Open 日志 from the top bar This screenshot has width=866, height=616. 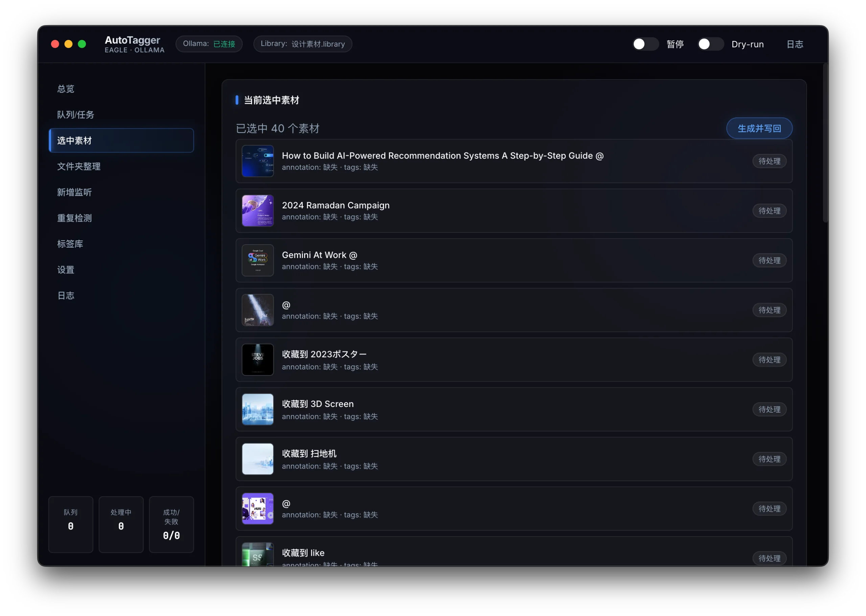coord(795,44)
